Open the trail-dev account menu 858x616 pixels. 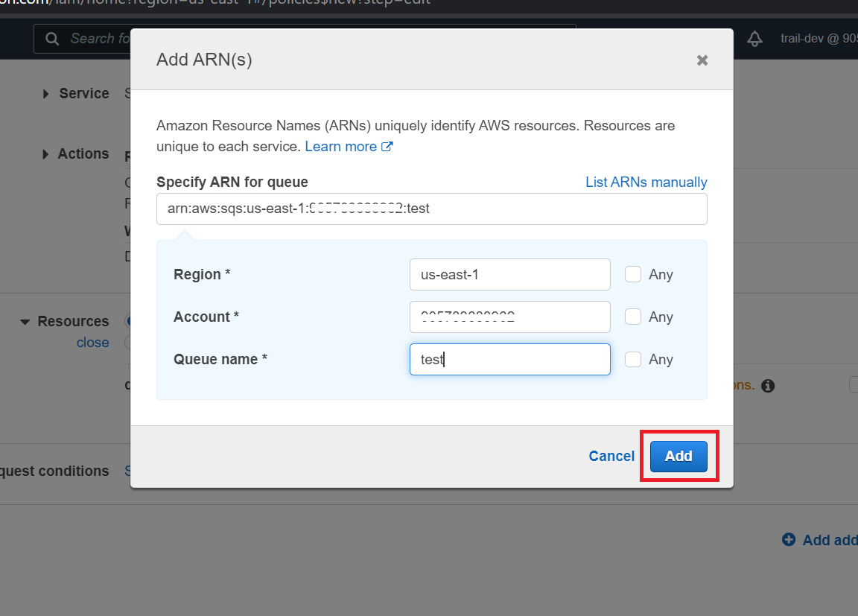tap(818, 39)
